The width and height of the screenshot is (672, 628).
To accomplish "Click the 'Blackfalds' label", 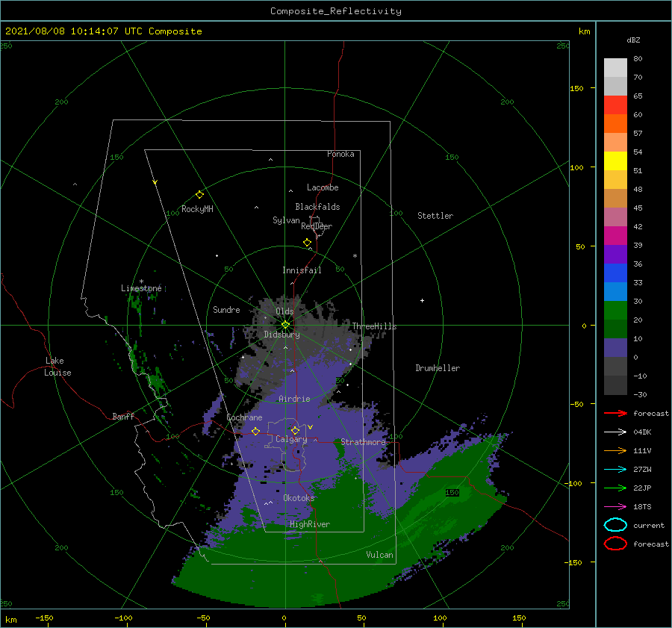I will [317, 207].
